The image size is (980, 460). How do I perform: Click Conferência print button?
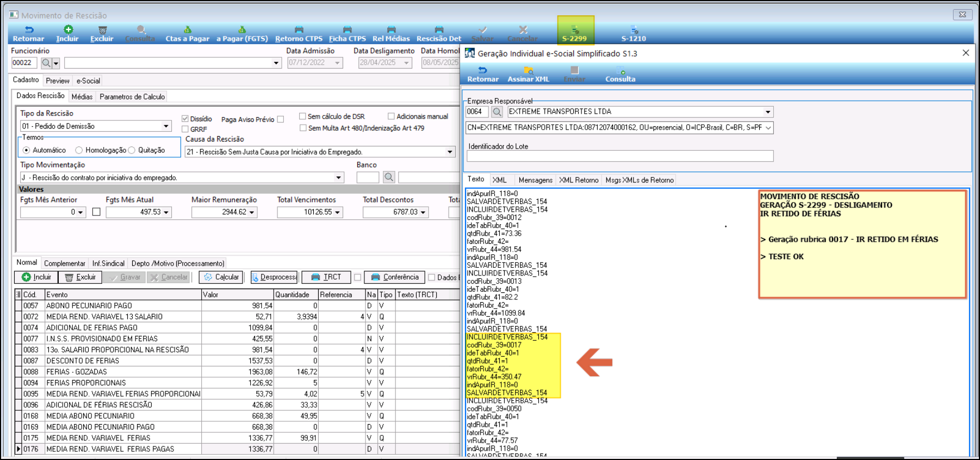(x=395, y=277)
